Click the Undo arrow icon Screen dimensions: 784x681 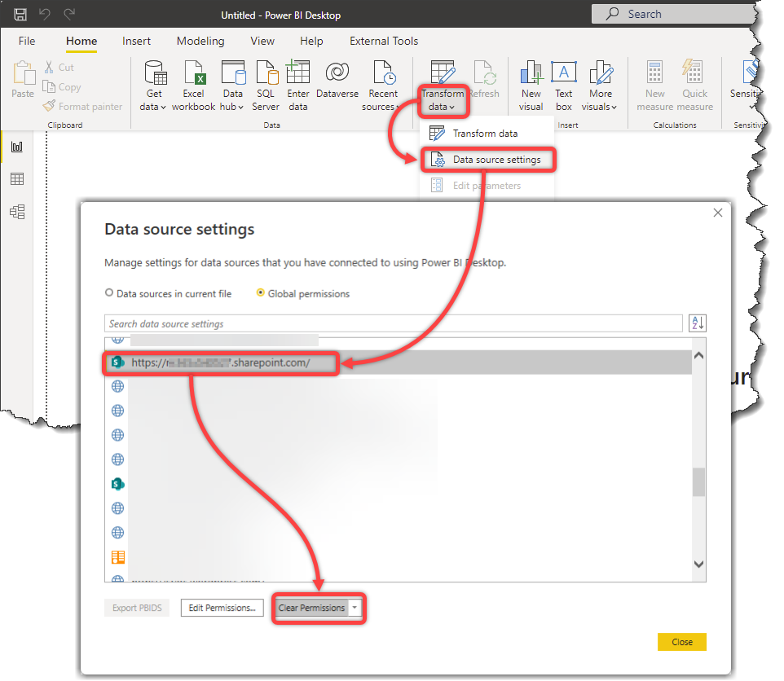45,15
